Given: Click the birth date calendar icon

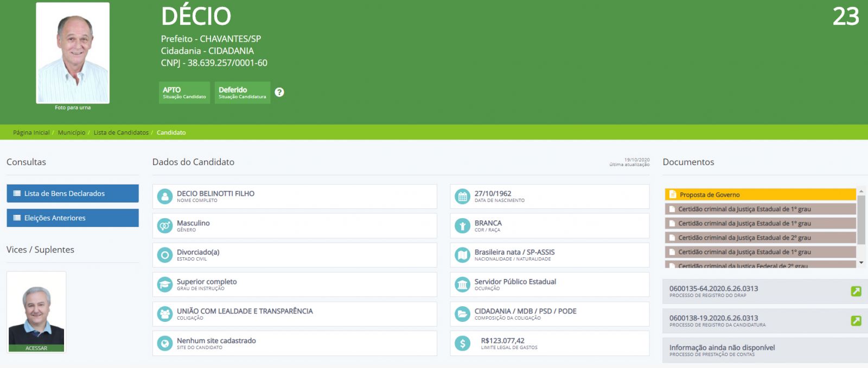Looking at the screenshot, I should [x=462, y=196].
